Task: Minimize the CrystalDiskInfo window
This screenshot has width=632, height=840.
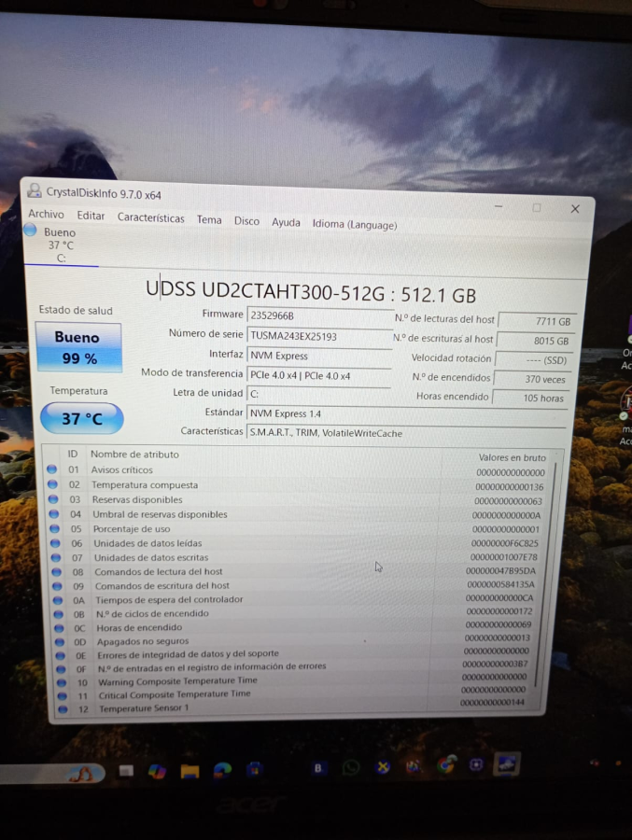Action: (499, 206)
